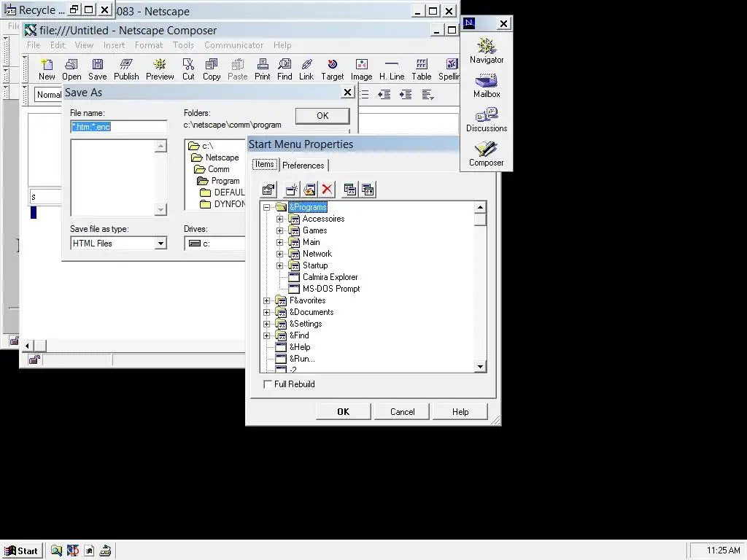Expand the Startup folder node

(280, 265)
